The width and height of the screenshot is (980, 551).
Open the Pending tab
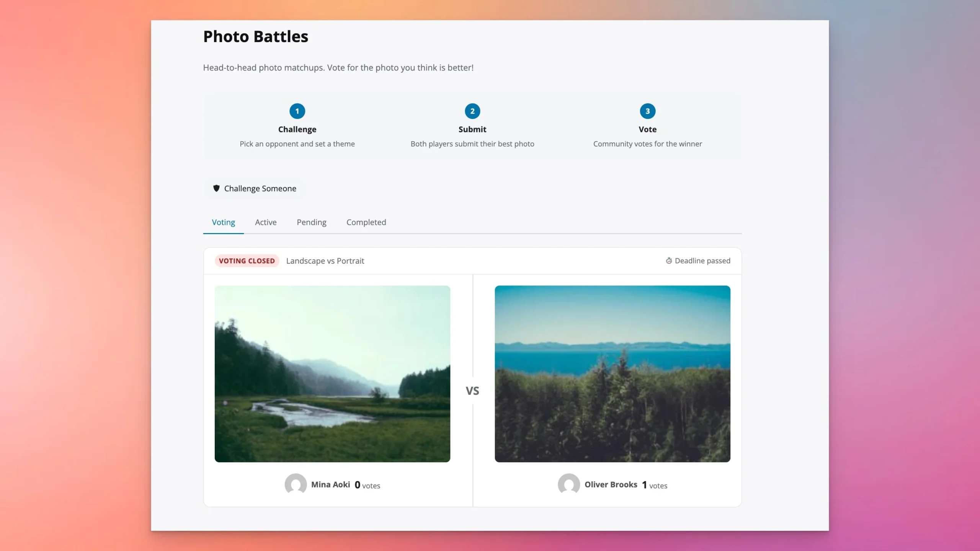[311, 222]
